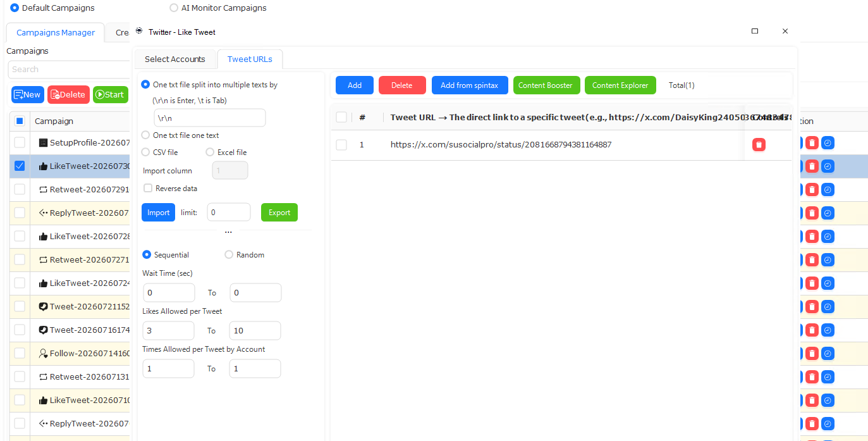Click Wait Time starting value field
The width and height of the screenshot is (868, 441).
[169, 293]
